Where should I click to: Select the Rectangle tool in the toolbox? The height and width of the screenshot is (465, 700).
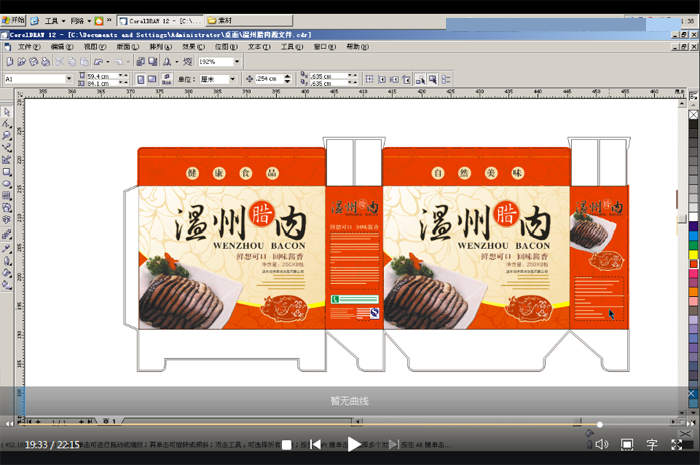(x=6, y=171)
